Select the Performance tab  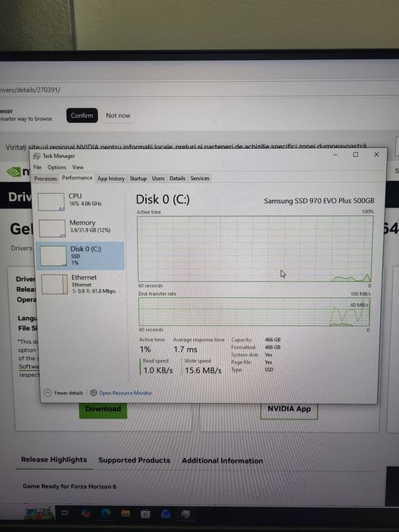[77, 178]
